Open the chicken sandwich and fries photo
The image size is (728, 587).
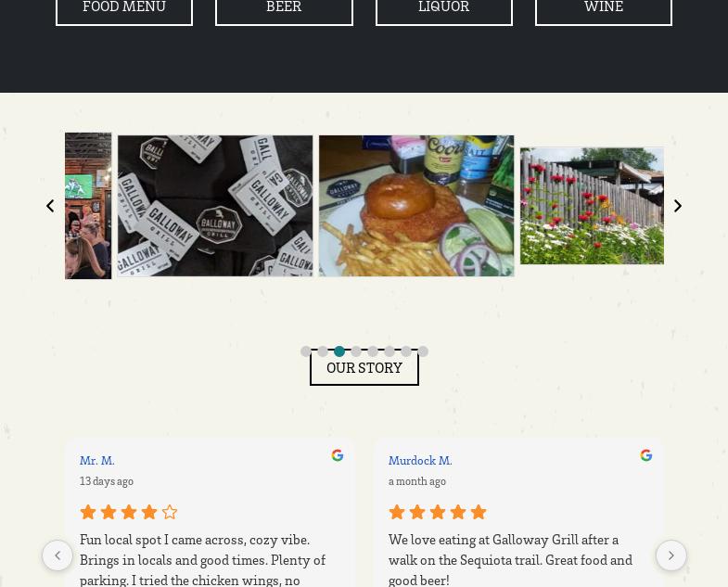[x=416, y=206]
